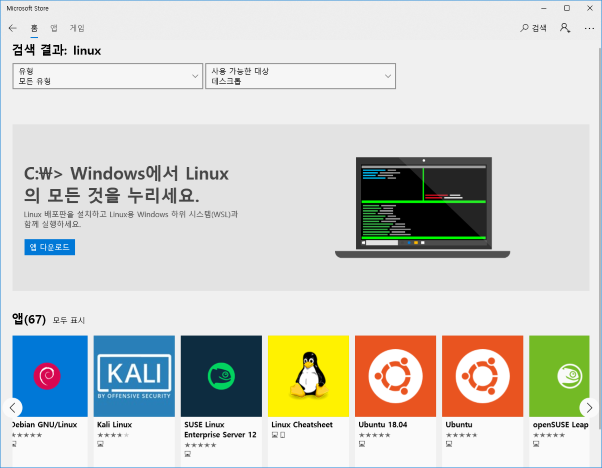Click the laptop terminal banner image
The width and height of the screenshot is (602, 468).
pyautogui.click(x=423, y=207)
